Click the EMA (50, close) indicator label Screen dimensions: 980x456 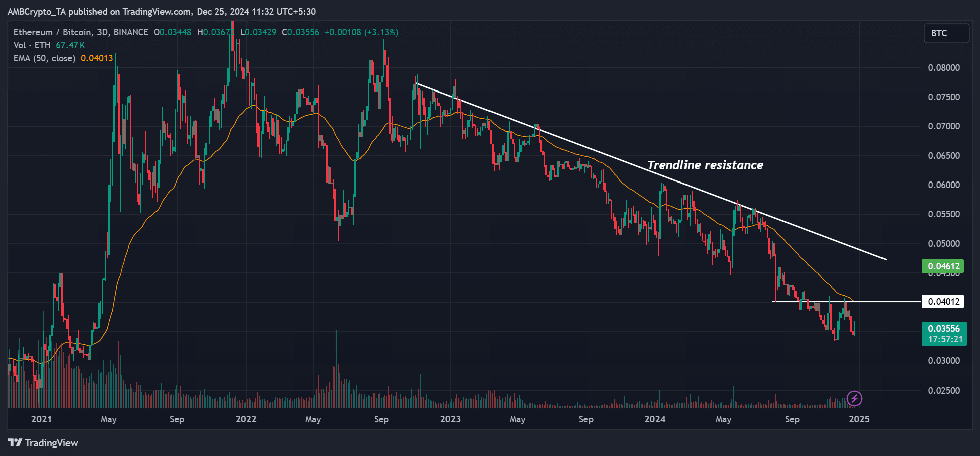45,58
